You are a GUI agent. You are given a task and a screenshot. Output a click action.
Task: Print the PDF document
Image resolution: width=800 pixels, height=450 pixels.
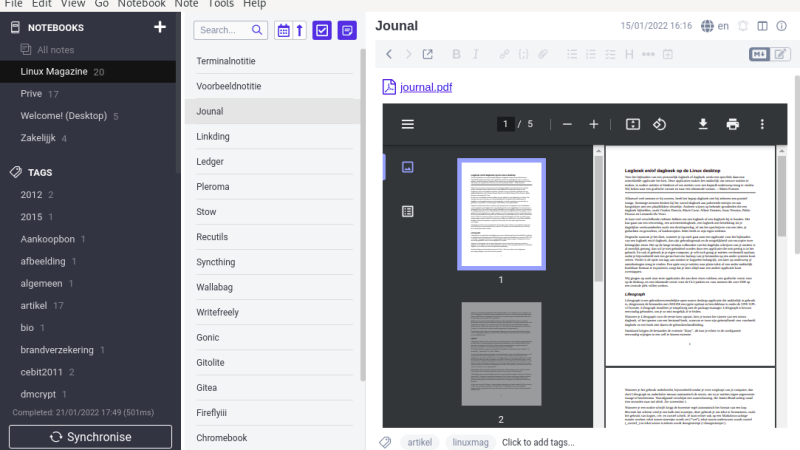coord(733,124)
